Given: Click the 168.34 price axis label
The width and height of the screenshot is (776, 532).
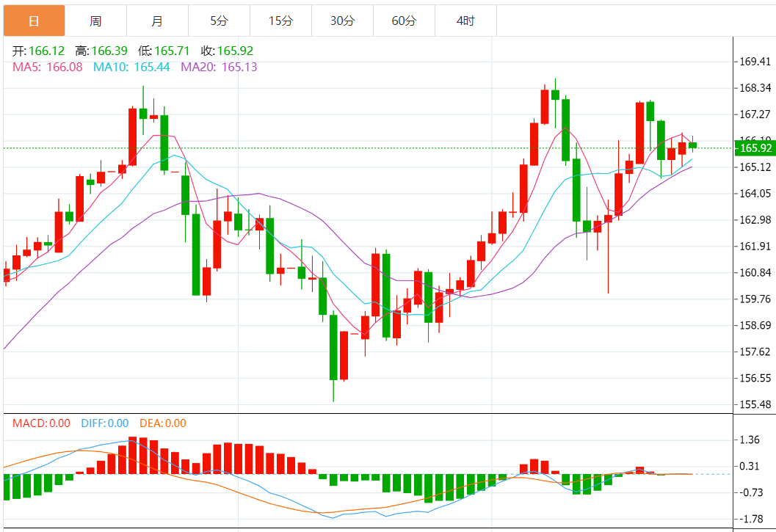Looking at the screenshot, I should point(755,88).
